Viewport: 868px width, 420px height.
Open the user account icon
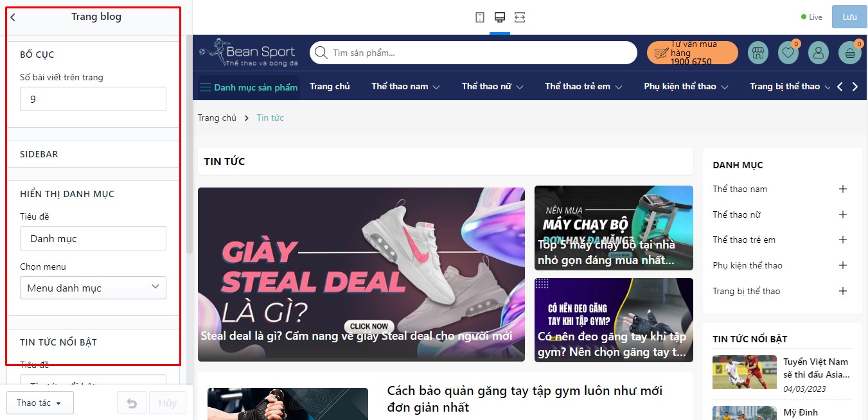point(819,53)
